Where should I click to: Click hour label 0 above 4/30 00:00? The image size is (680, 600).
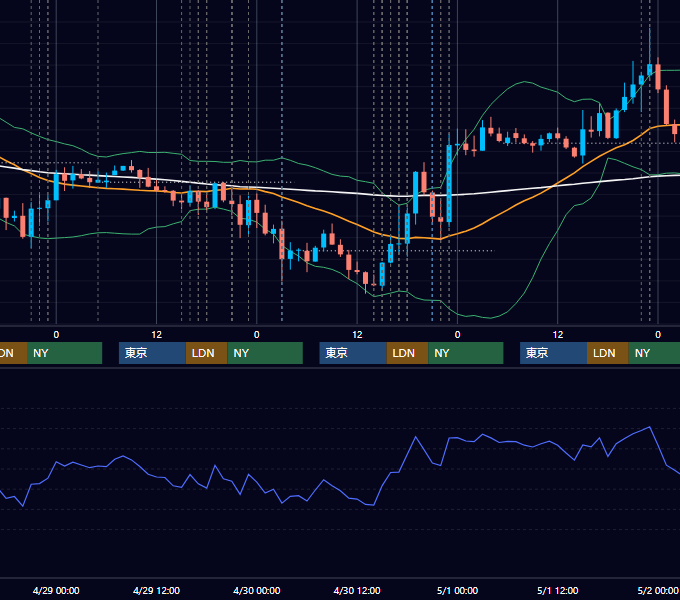click(257, 335)
